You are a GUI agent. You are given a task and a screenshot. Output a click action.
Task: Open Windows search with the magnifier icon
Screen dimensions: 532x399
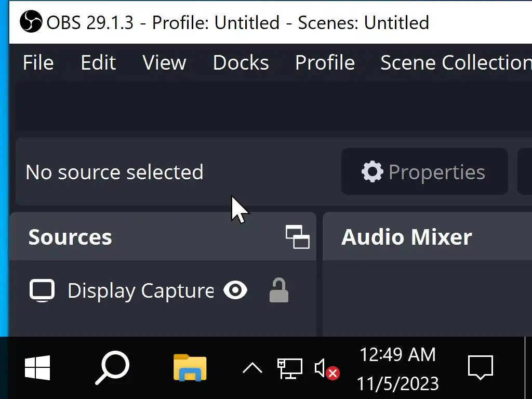click(x=112, y=368)
